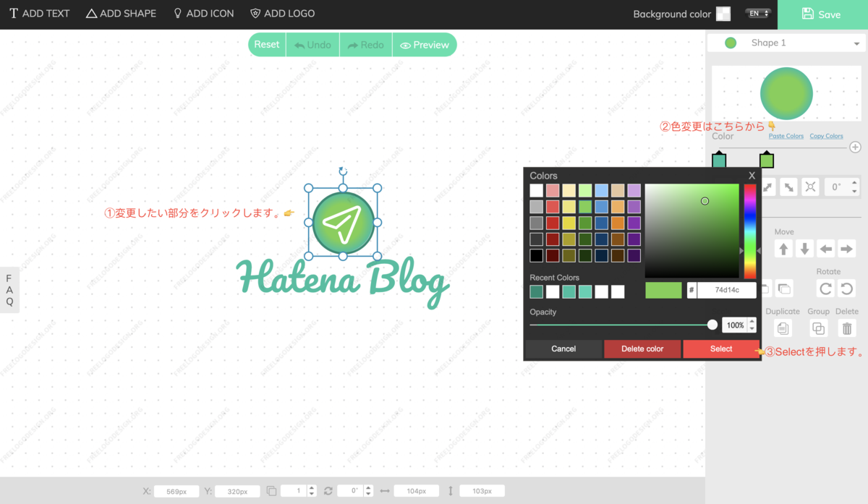Click the Paste Colors link
The width and height of the screenshot is (868, 504).
[x=786, y=136]
